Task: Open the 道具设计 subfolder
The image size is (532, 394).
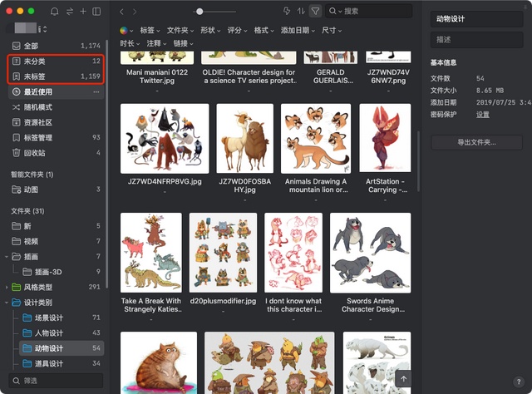Action: [62, 363]
